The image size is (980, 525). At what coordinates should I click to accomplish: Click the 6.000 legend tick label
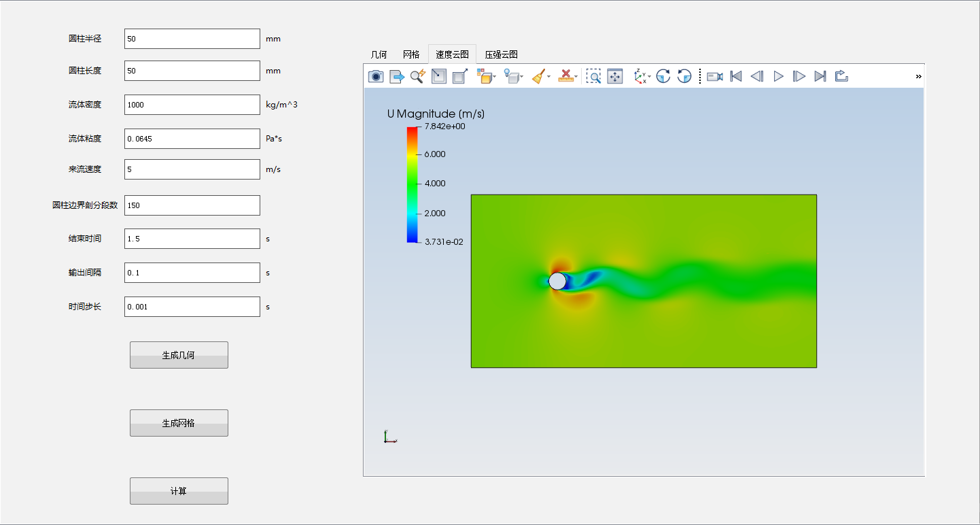click(435, 154)
